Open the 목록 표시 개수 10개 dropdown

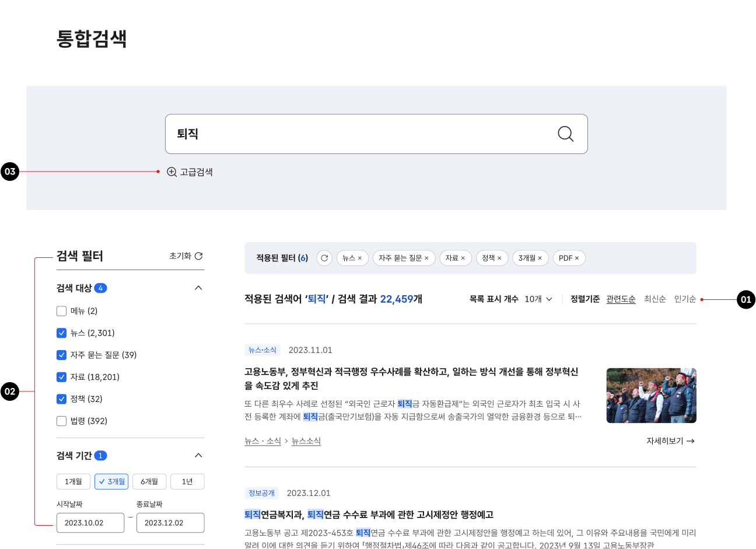pos(538,299)
